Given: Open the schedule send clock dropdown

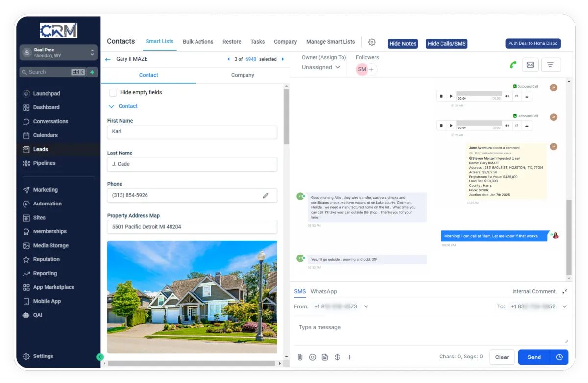Looking at the screenshot, I should click(x=559, y=357).
